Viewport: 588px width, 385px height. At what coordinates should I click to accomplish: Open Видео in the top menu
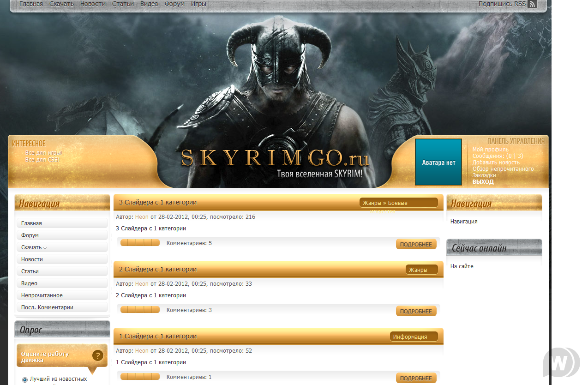coord(149,4)
